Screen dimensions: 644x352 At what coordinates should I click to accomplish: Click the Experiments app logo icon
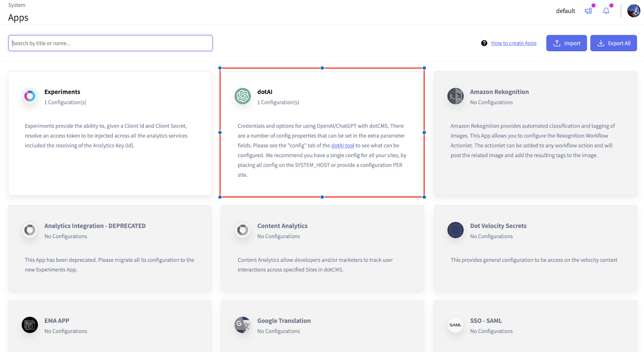click(x=30, y=96)
